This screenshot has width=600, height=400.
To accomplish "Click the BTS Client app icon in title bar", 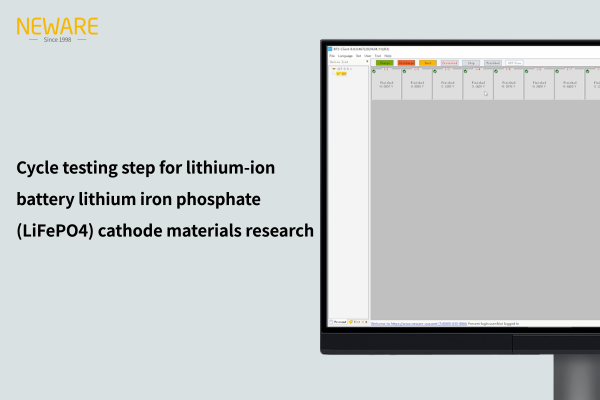I will [x=331, y=48].
